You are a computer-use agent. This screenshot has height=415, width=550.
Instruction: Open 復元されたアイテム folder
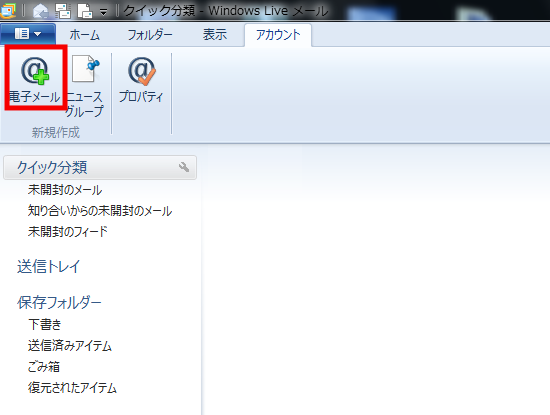[72, 387]
